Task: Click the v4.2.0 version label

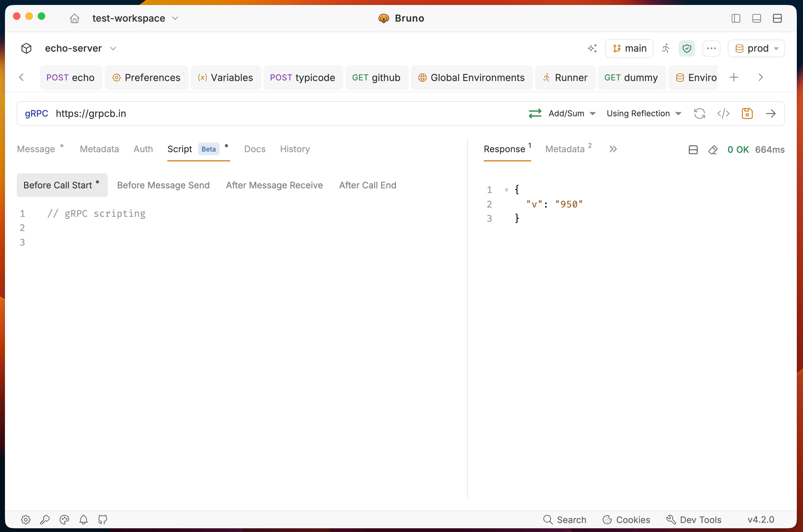Action: point(761,519)
